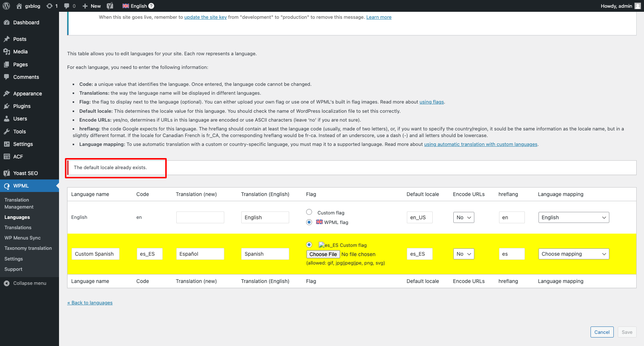
Task: Click the Settings sliders icon
Action: click(x=7, y=144)
